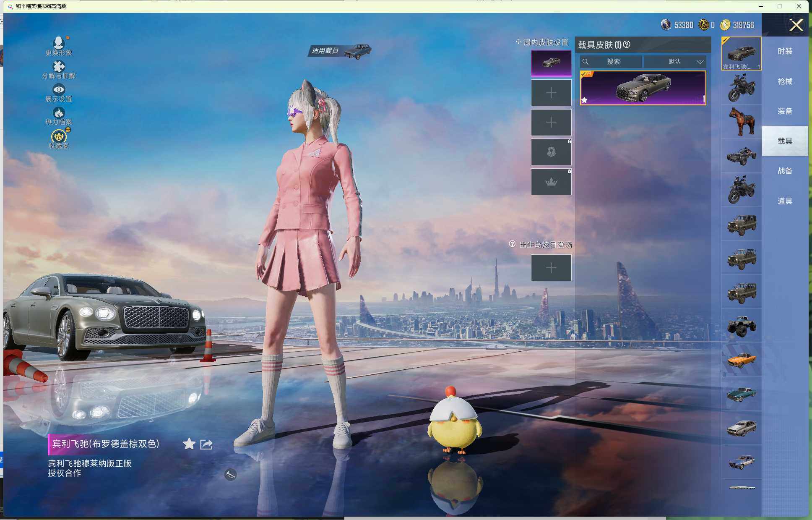Toggle the equipped Bentley skin card
The width and height of the screenshot is (812, 520).
pyautogui.click(x=643, y=88)
